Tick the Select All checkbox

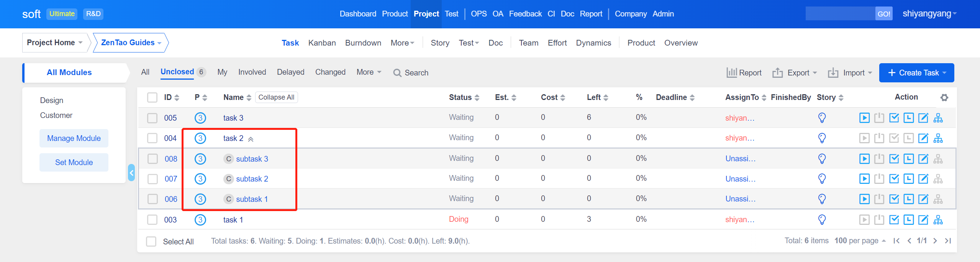pos(151,241)
